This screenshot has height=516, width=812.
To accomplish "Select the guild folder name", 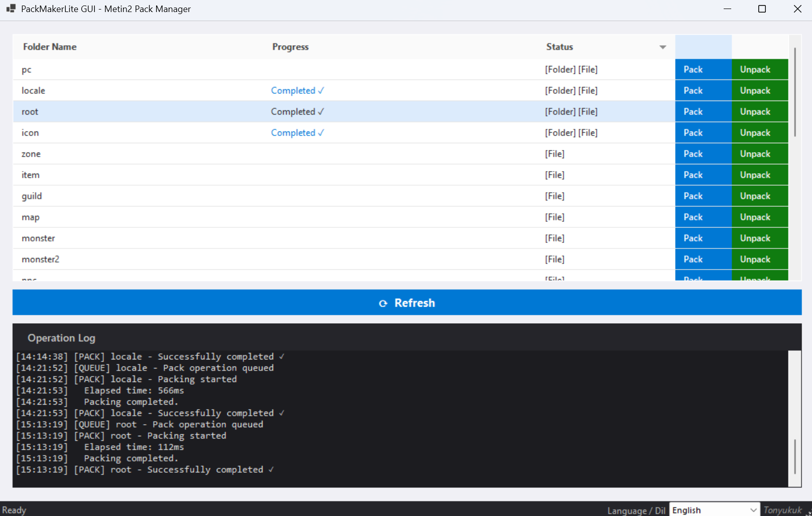I will pyautogui.click(x=32, y=196).
